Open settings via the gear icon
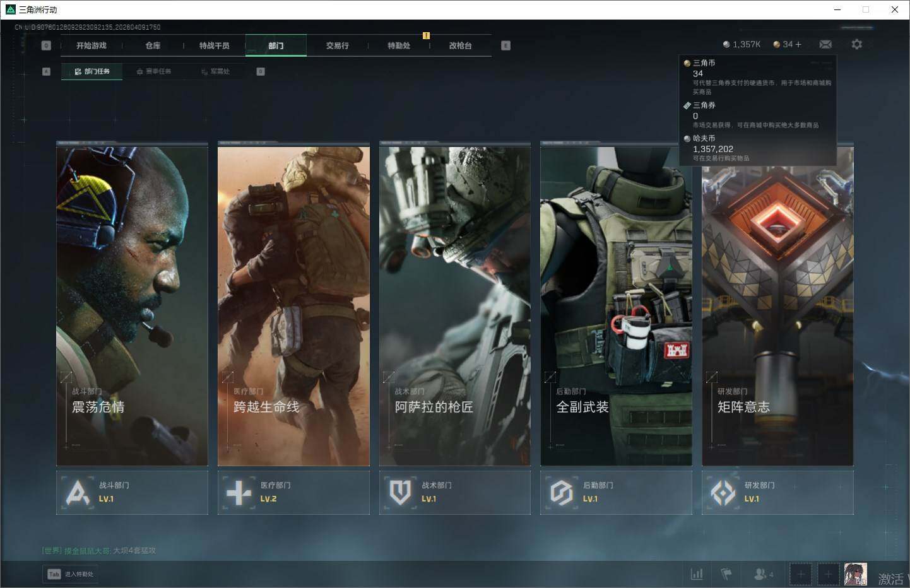 856,44
